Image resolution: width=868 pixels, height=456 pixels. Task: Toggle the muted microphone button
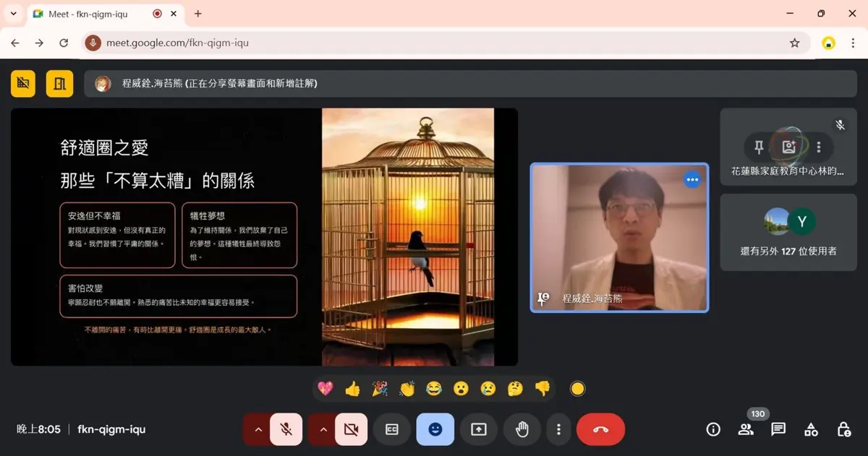tap(286, 429)
